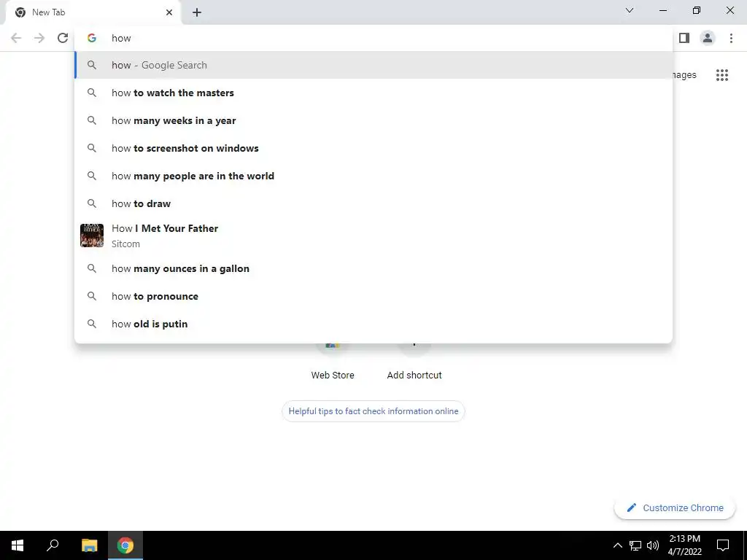This screenshot has width=747, height=560.
Task: Expand the tab search chevron
Action: coord(630,10)
